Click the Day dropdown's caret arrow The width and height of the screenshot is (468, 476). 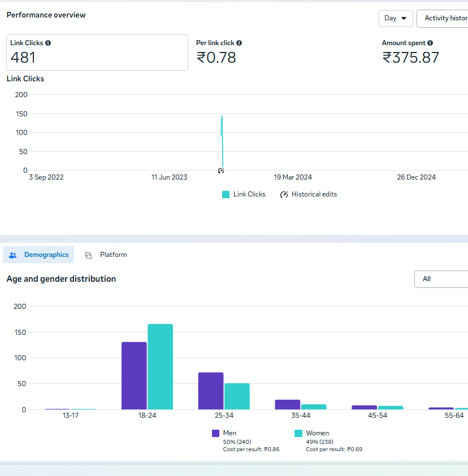[404, 18]
